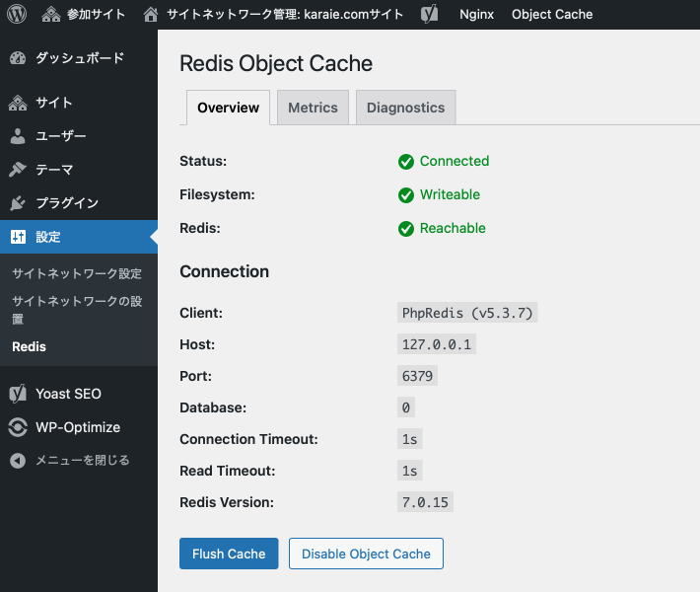Collapse the menu with メニューを閉じる
This screenshot has height=592, width=700.
point(79,461)
